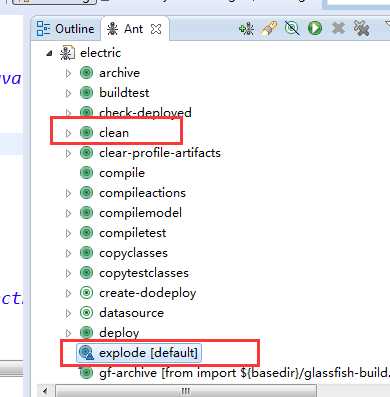Screen dimensions: 390x397
Task: Expand the clear-profile-artifacts target
Action: pos(68,153)
